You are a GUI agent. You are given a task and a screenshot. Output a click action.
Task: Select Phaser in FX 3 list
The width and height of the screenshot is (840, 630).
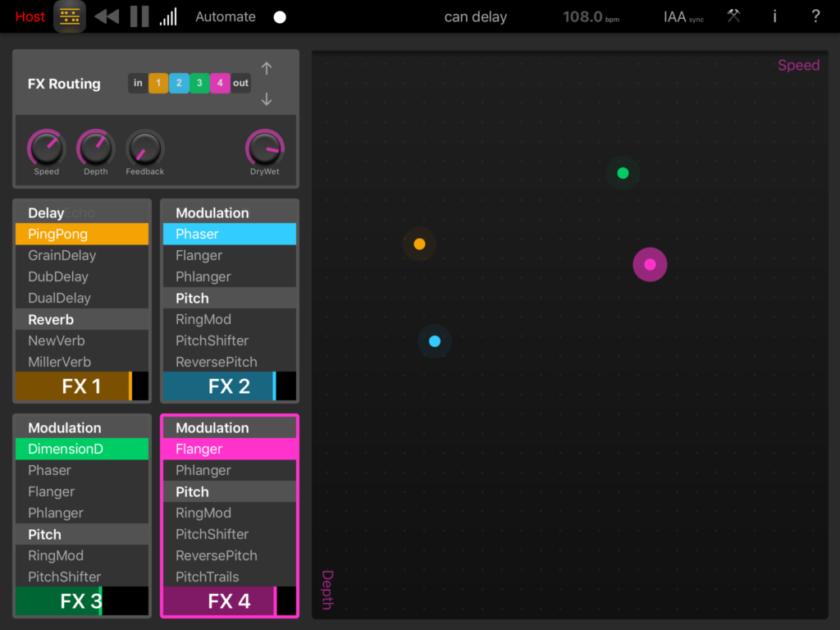tap(82, 470)
